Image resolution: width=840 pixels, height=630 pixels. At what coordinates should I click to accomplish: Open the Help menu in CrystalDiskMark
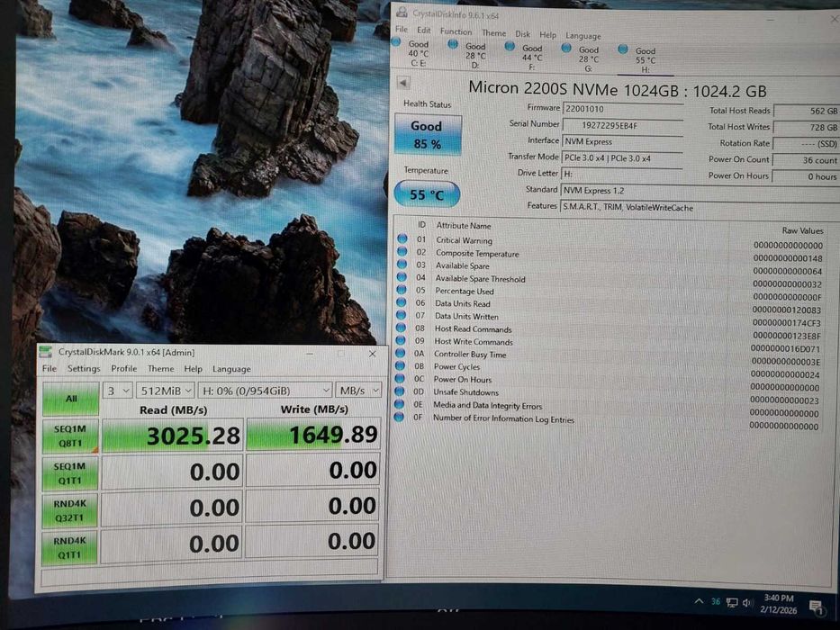point(193,369)
